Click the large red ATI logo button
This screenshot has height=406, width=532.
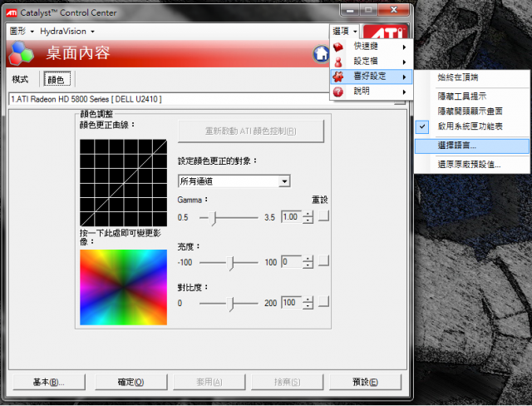coord(385,32)
